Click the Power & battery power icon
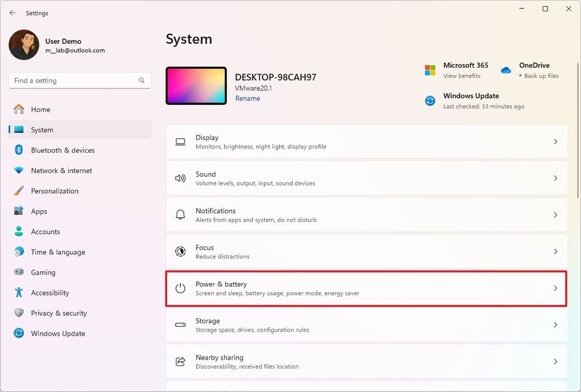 pos(180,288)
